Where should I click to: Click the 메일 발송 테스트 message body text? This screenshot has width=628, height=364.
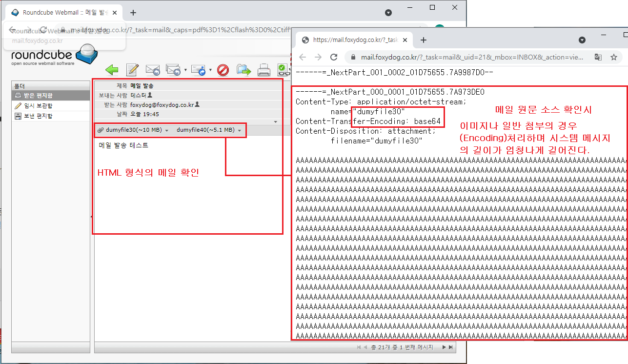(x=123, y=145)
